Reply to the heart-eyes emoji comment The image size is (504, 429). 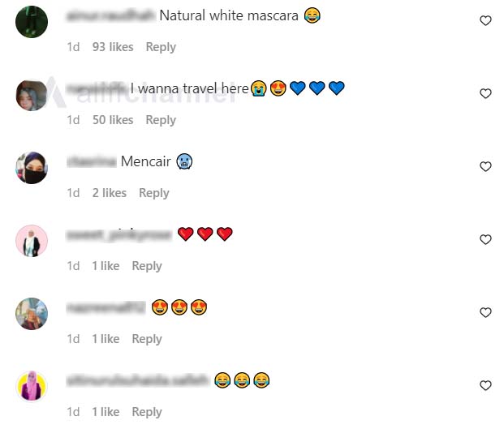(147, 339)
